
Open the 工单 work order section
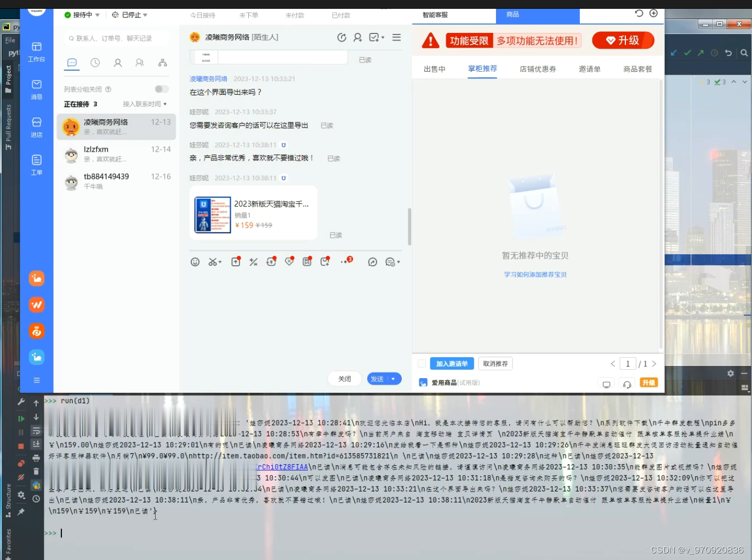[x=37, y=165]
